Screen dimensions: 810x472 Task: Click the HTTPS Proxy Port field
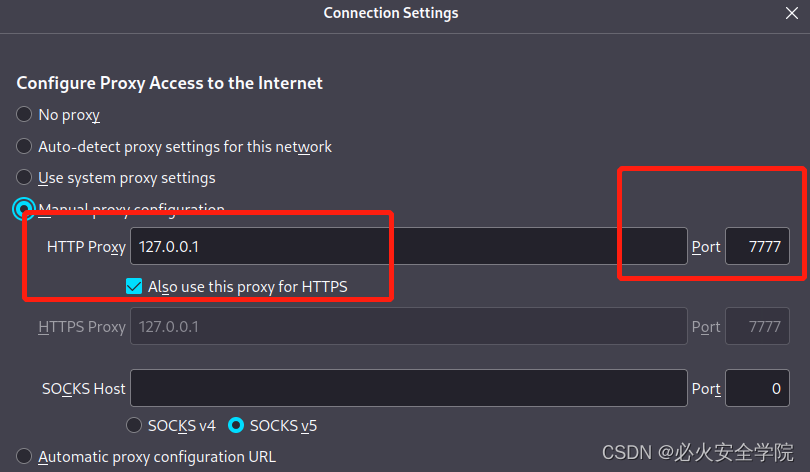click(x=757, y=327)
